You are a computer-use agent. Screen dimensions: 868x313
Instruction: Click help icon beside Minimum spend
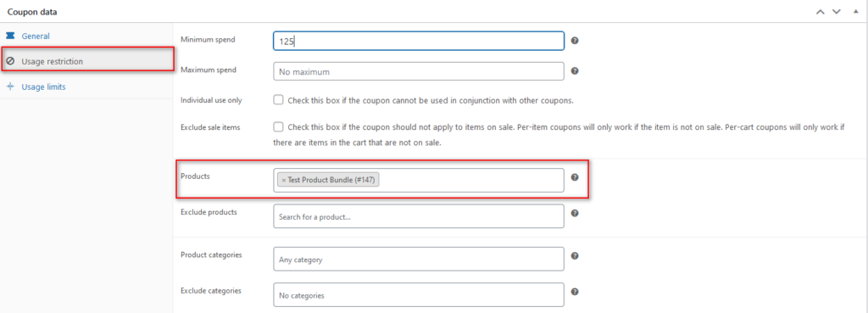click(575, 41)
